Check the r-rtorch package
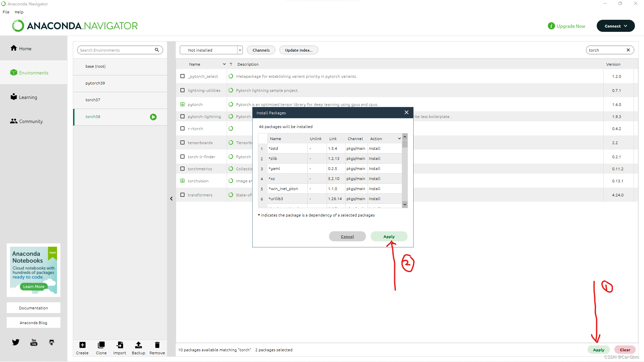644x362 pixels. click(x=182, y=128)
